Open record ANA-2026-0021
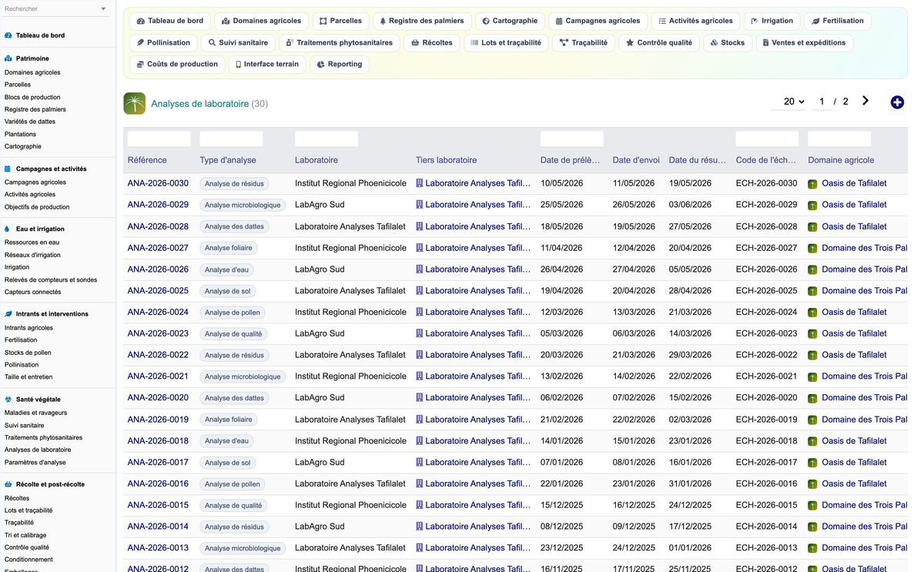Screen dimensions: 924x572 pos(158,376)
